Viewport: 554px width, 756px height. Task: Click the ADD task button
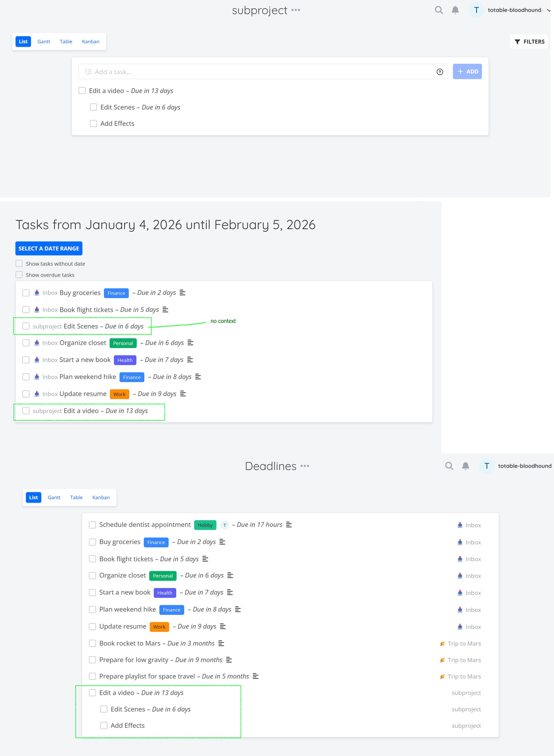[x=467, y=72]
